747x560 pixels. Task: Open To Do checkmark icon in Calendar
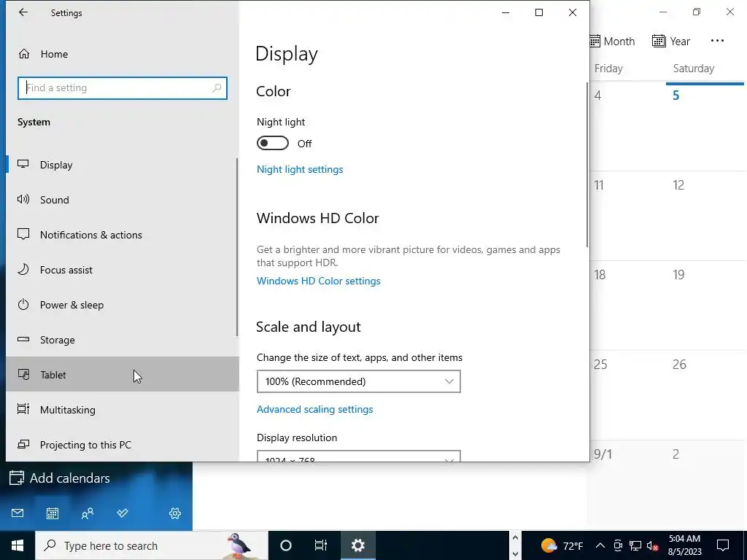coord(123,513)
